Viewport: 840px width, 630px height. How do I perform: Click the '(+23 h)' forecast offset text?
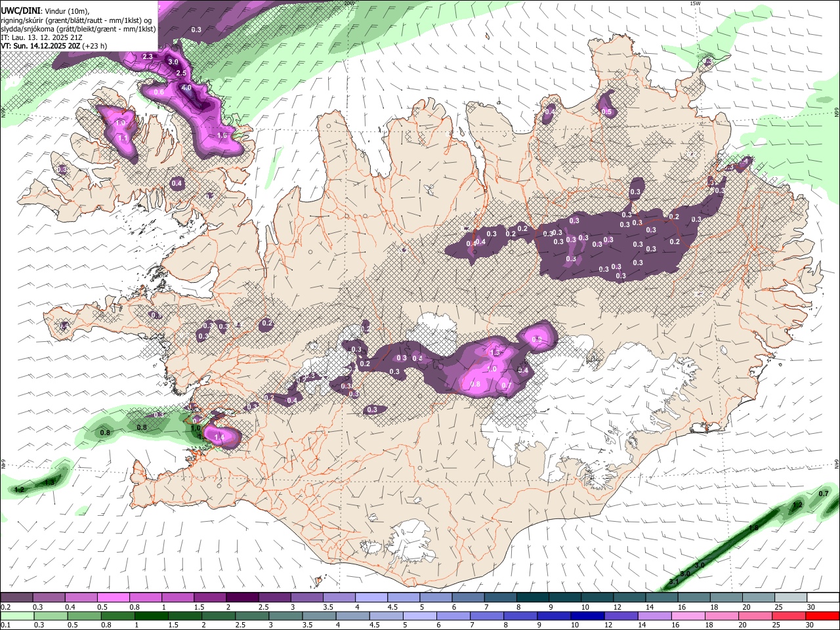click(94, 46)
